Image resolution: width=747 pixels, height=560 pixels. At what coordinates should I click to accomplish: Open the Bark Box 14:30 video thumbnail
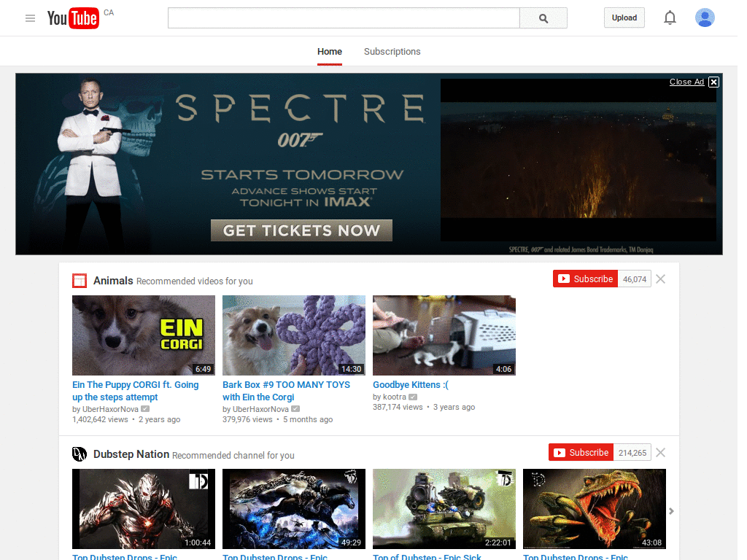(294, 335)
